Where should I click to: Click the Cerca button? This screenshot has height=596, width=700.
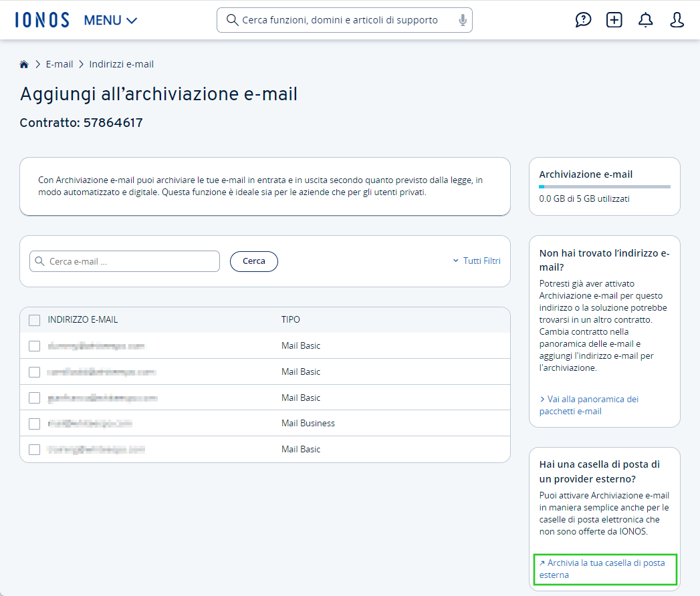coord(254,261)
